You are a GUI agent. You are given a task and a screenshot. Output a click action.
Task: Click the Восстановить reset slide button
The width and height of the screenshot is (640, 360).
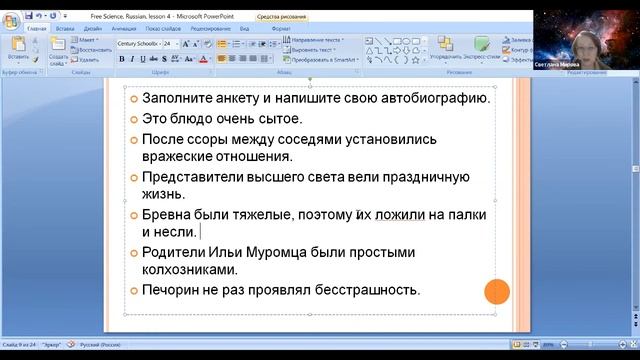coord(91,50)
